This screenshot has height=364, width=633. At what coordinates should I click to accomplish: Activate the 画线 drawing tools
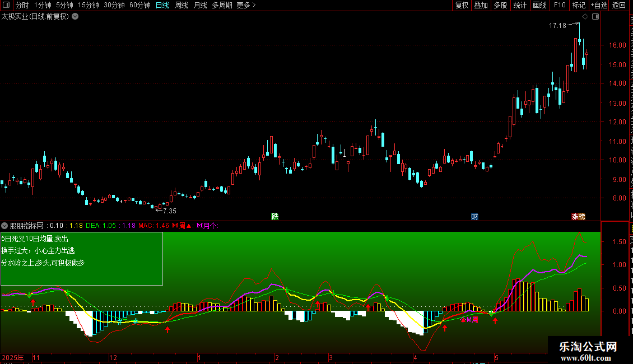[539, 5]
